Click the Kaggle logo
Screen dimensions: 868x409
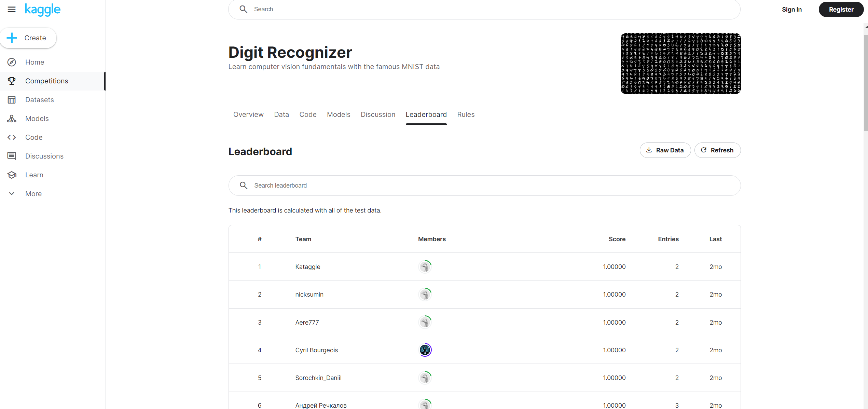pos(43,10)
